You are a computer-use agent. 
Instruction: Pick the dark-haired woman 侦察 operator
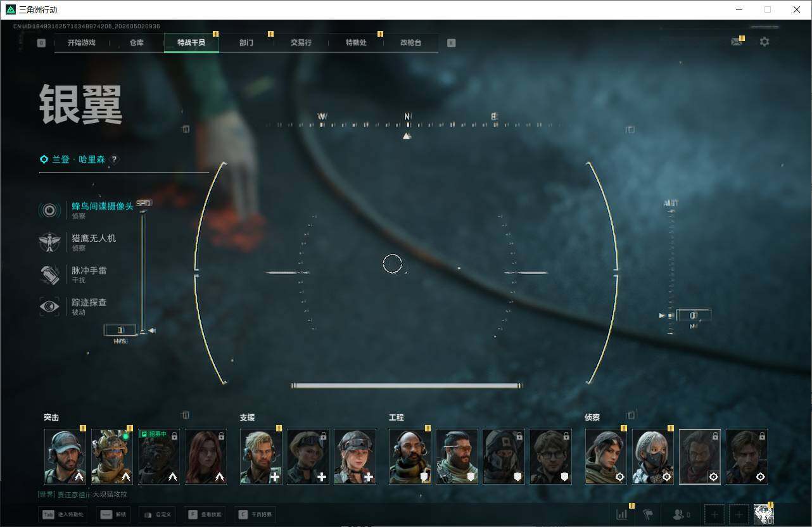click(x=606, y=457)
